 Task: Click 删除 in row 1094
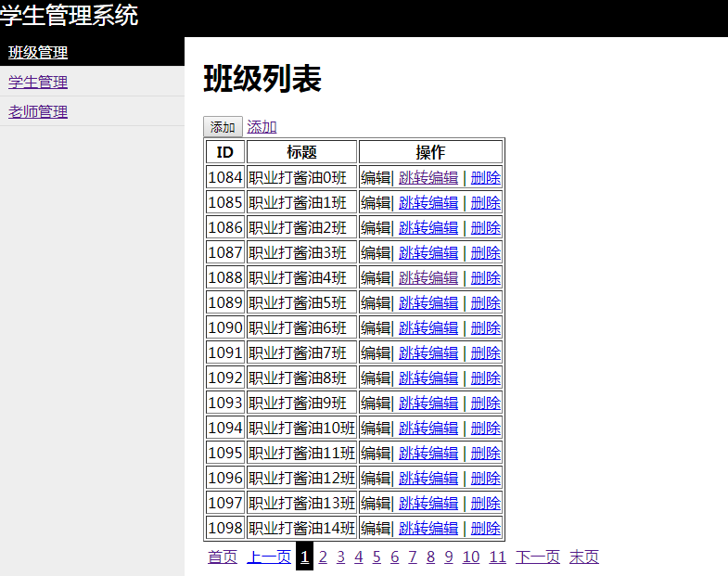(x=486, y=428)
